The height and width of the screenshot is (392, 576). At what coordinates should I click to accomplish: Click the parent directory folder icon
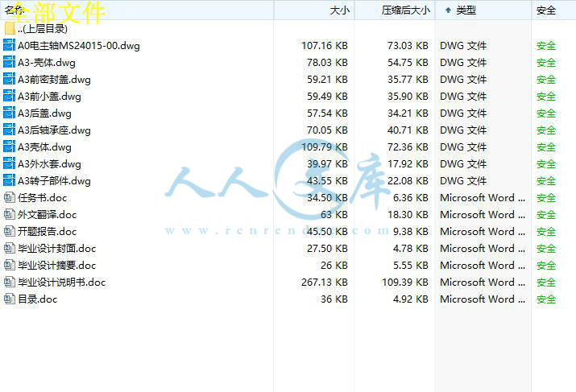[x=10, y=29]
